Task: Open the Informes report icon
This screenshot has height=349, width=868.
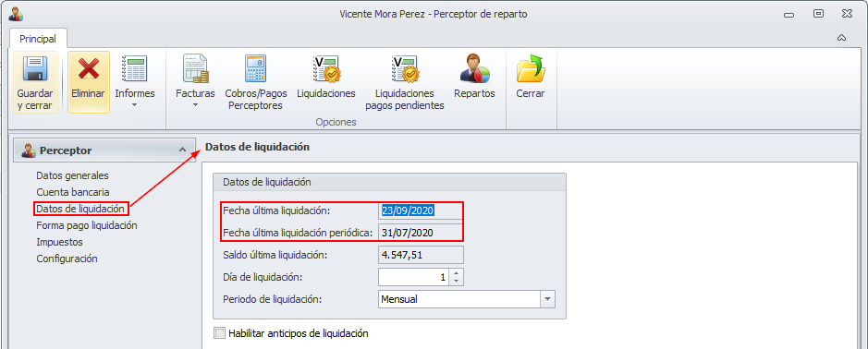Action: (135, 69)
